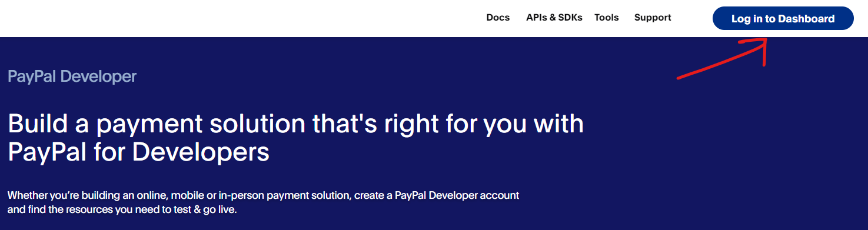Open the Docs menu

[x=498, y=18]
